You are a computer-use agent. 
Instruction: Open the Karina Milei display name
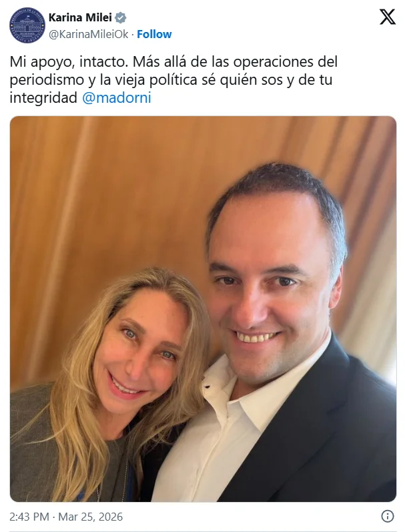coord(80,17)
